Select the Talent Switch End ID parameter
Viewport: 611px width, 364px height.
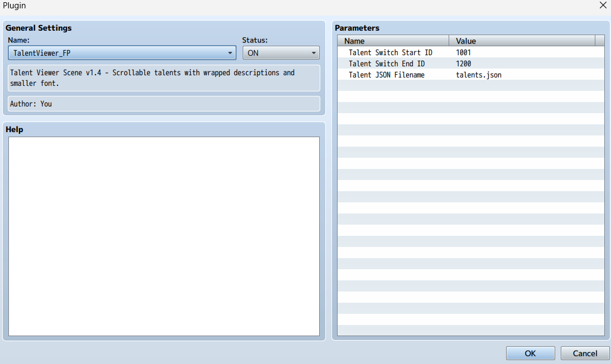[x=387, y=64]
